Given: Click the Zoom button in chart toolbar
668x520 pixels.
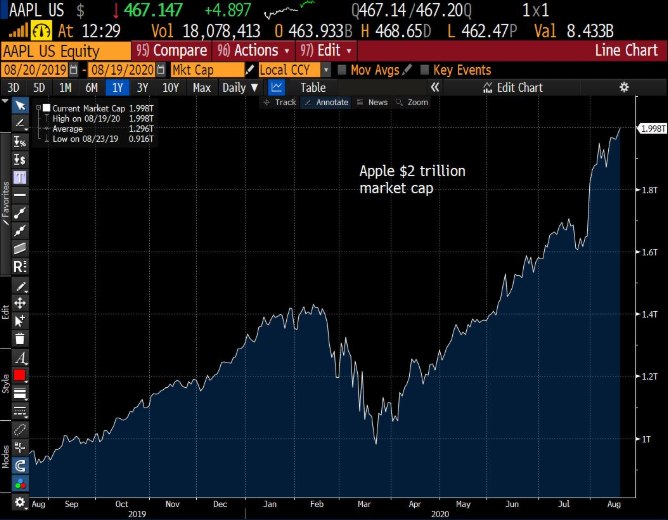Looking at the screenshot, I should pyautogui.click(x=412, y=102).
